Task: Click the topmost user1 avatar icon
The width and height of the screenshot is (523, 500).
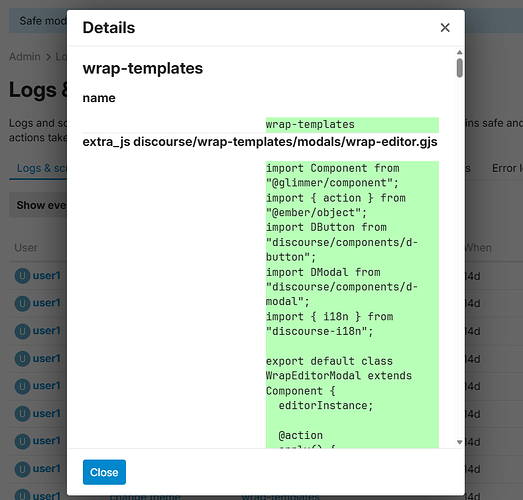Action: (x=22, y=276)
